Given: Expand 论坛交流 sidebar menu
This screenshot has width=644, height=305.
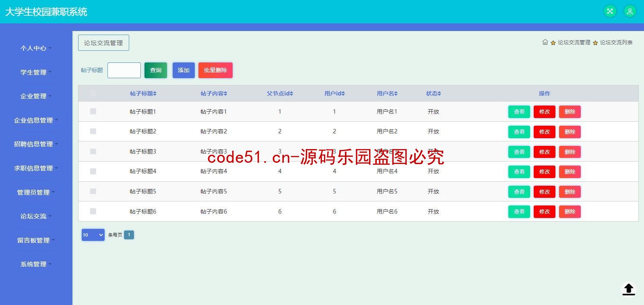Looking at the screenshot, I should (36, 216).
